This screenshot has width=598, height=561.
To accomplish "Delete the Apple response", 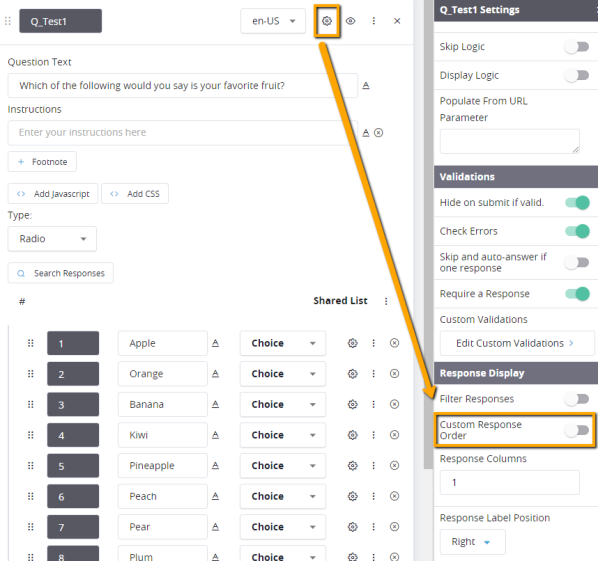I will pos(394,343).
